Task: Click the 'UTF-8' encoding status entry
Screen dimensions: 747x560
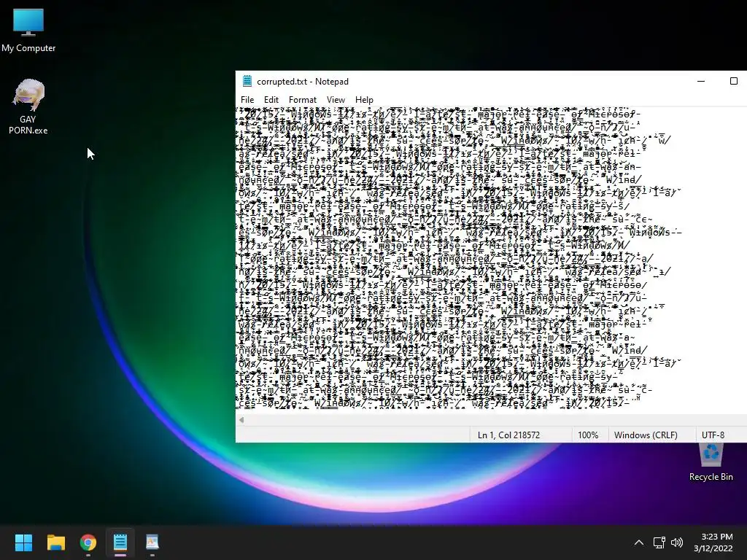Action: coord(713,435)
